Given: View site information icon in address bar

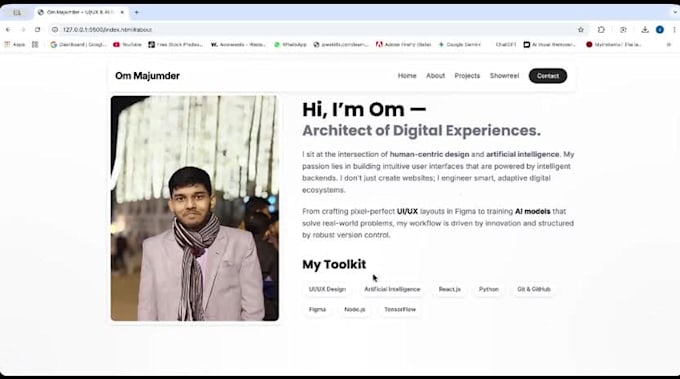Looking at the screenshot, I should [55, 29].
